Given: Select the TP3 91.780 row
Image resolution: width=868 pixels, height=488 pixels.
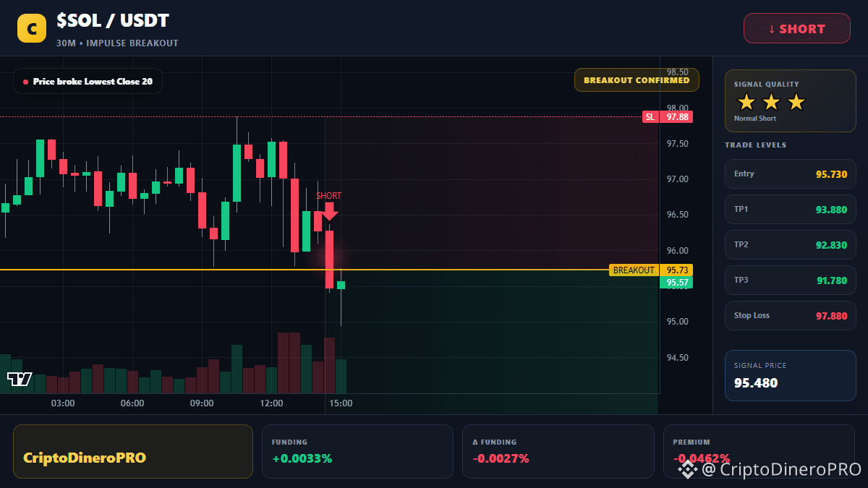Looking at the screenshot, I should [791, 281].
